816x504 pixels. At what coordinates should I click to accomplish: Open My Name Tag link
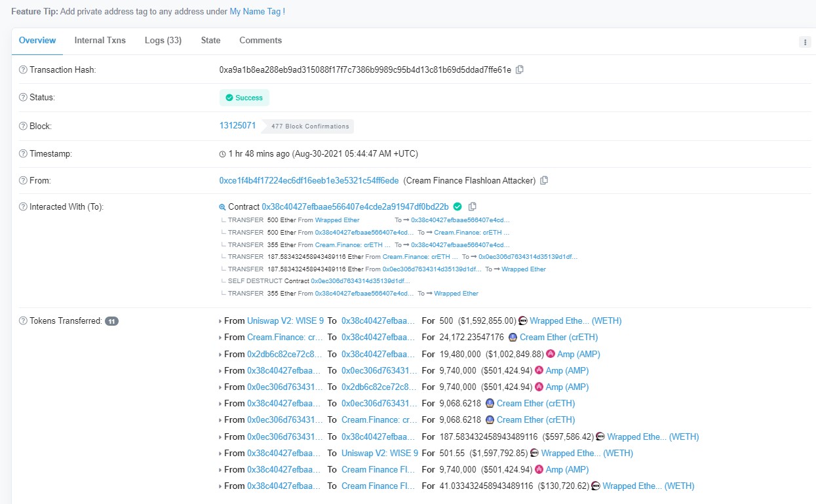(255, 12)
